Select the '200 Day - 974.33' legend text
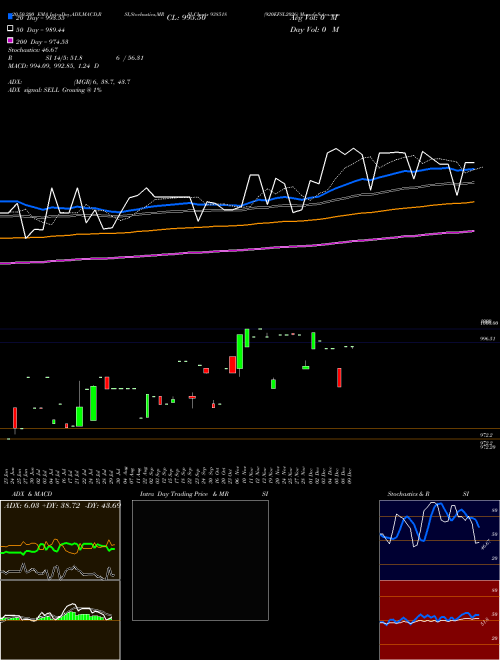 42,42
